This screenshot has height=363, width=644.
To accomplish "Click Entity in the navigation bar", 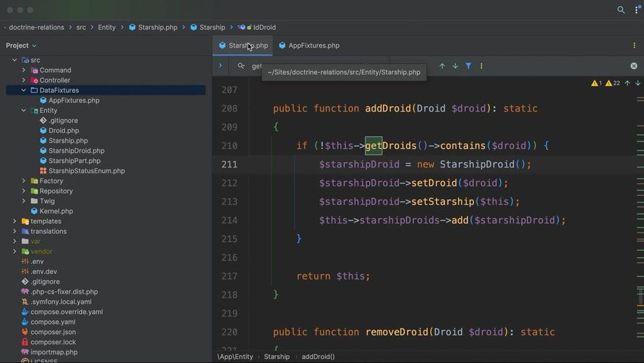I will [x=106, y=28].
